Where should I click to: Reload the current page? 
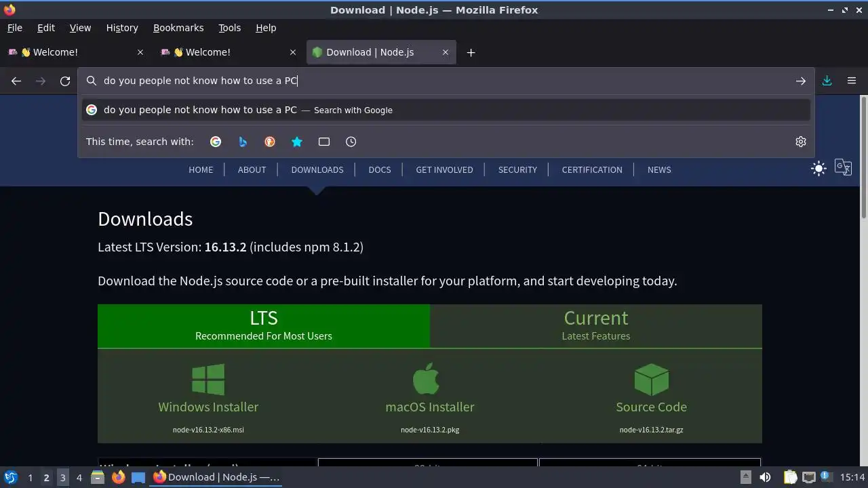pyautogui.click(x=65, y=81)
